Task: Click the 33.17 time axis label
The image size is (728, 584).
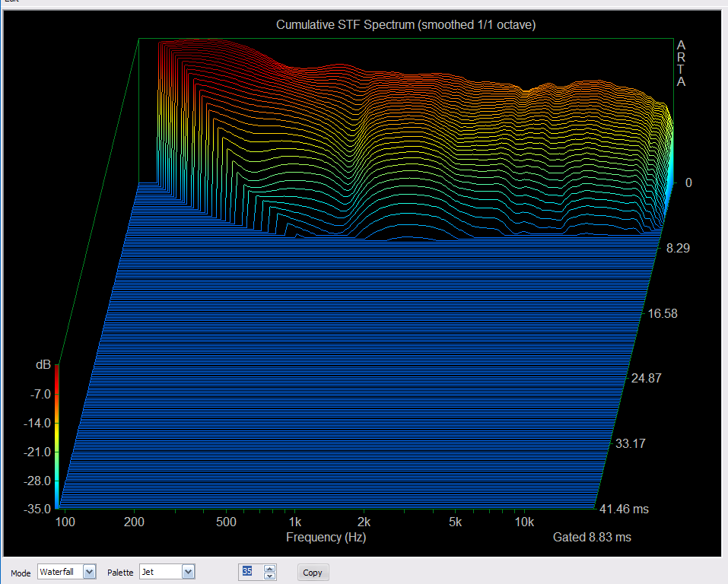Action: [x=630, y=444]
